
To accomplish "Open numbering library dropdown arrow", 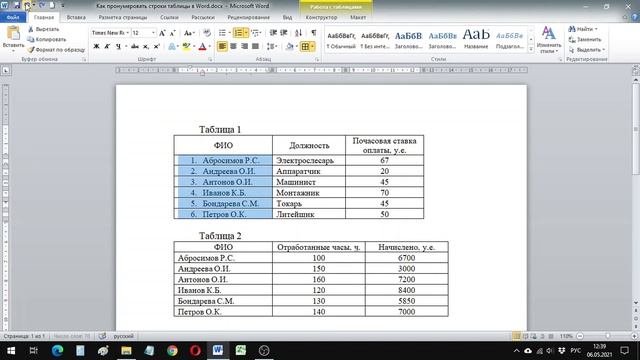I will coord(246,33).
